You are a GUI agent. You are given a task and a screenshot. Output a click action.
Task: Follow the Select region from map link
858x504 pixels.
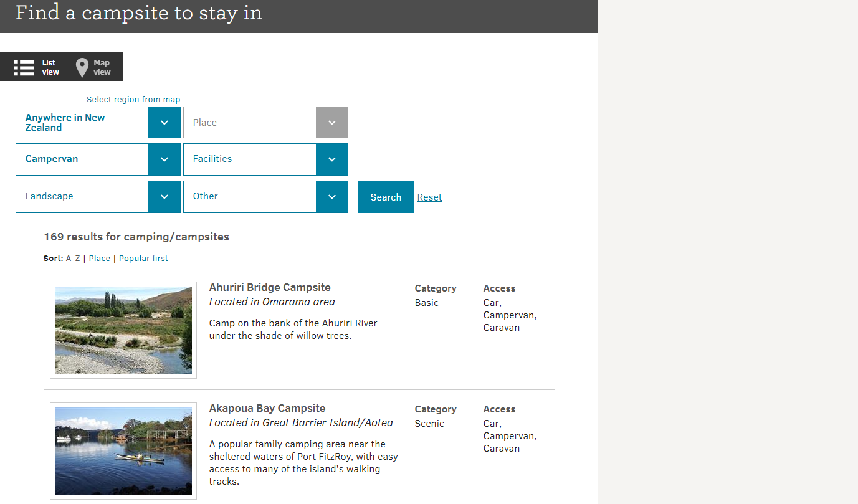(133, 100)
